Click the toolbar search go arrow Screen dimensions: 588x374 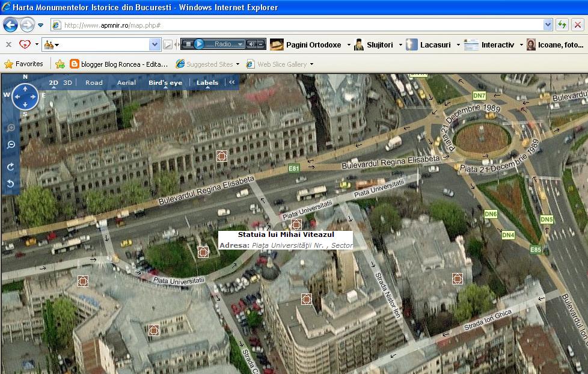168,45
